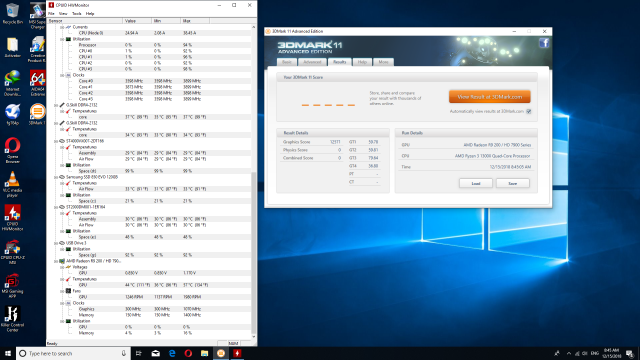Click View Result at 3DMark.com button
640x360 pixels.
[489, 97]
